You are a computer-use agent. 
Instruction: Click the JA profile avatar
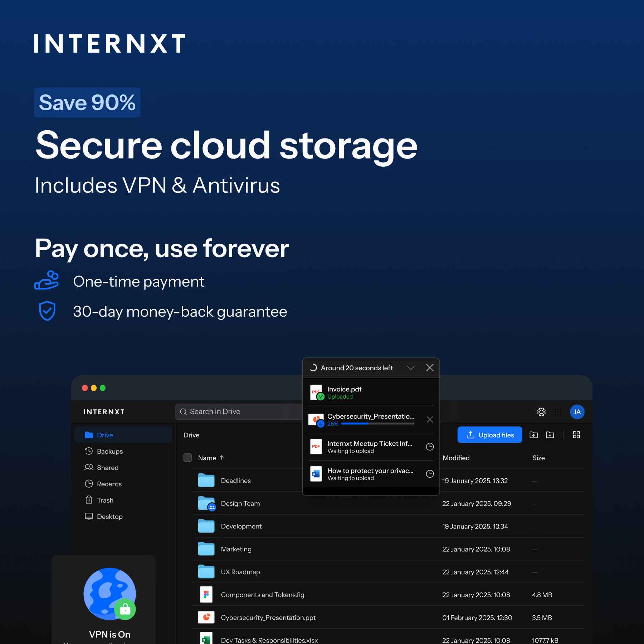[x=577, y=412]
